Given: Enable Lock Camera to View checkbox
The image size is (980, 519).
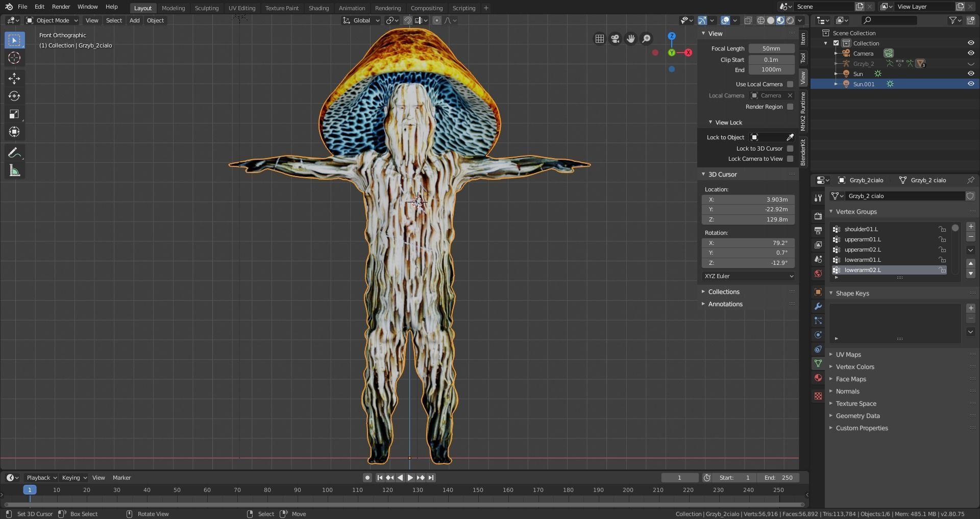Looking at the screenshot, I should pyautogui.click(x=790, y=159).
